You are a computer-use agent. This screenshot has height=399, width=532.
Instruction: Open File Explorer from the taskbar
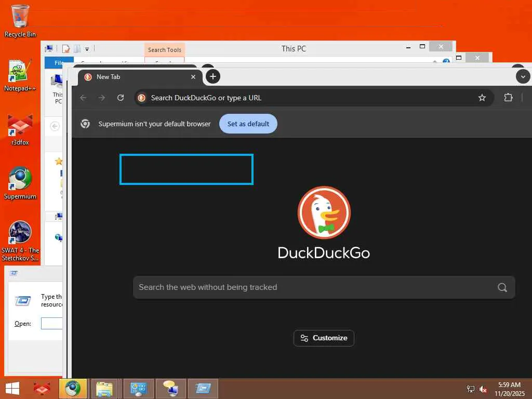(104, 389)
